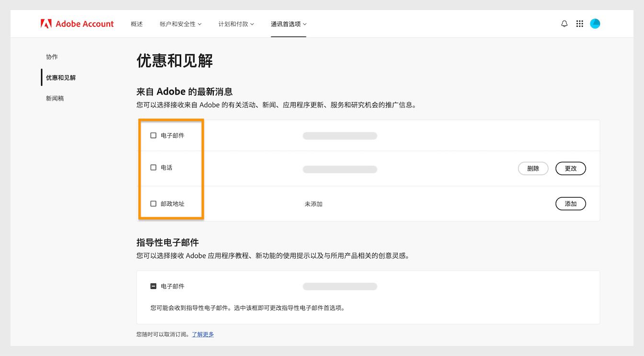Image resolution: width=644 pixels, height=356 pixels.
Task: Click the envelope icon beside 电子邮件
Action: [153, 285]
